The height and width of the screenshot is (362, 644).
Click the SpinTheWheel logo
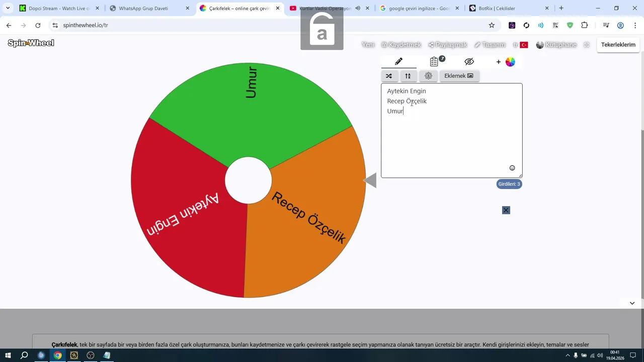pos(31,43)
